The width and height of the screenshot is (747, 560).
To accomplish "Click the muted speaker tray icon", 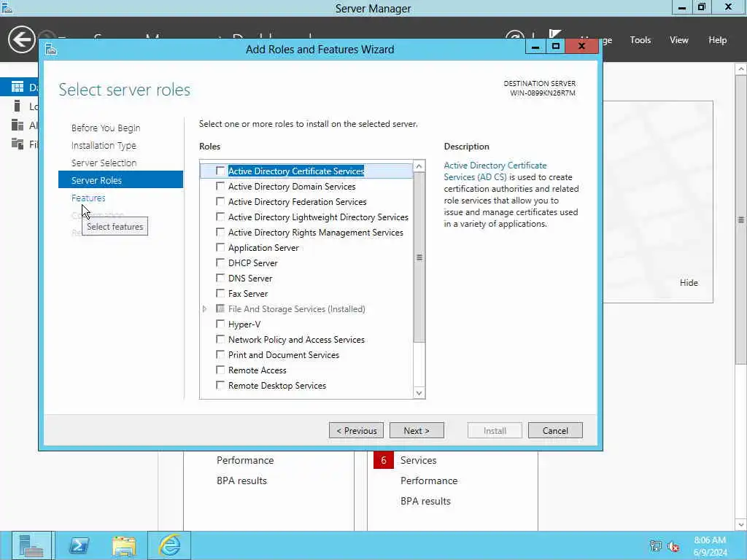I will pos(673,547).
